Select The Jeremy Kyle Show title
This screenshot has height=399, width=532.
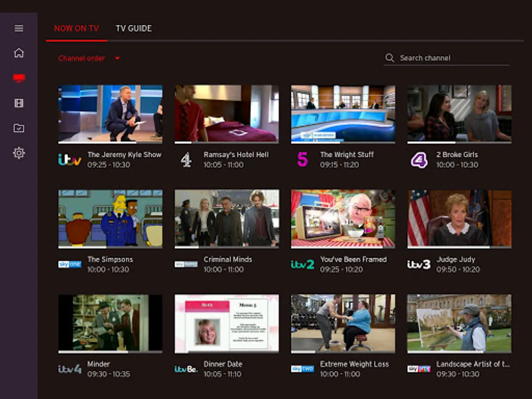pyautogui.click(x=124, y=155)
